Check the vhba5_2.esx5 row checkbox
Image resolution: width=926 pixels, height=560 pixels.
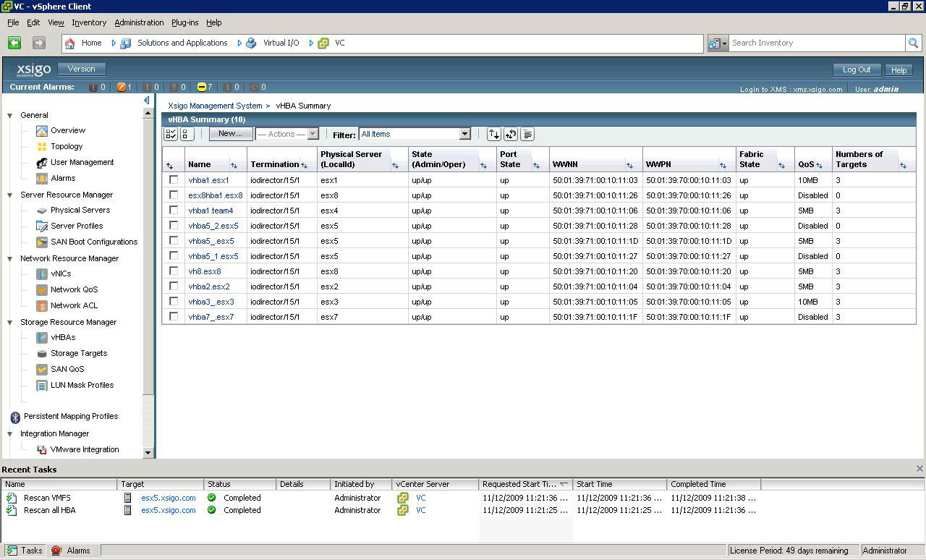click(x=174, y=225)
